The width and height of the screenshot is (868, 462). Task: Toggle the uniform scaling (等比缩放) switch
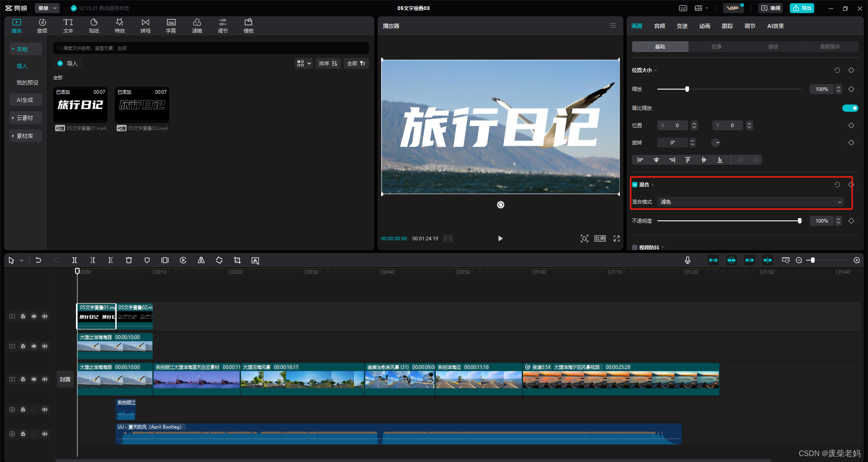coord(850,108)
